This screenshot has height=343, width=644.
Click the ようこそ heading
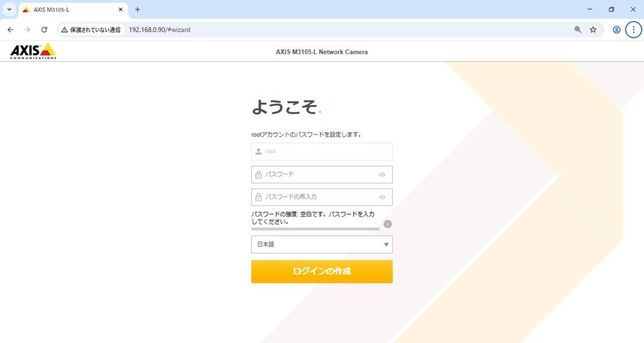(287, 107)
